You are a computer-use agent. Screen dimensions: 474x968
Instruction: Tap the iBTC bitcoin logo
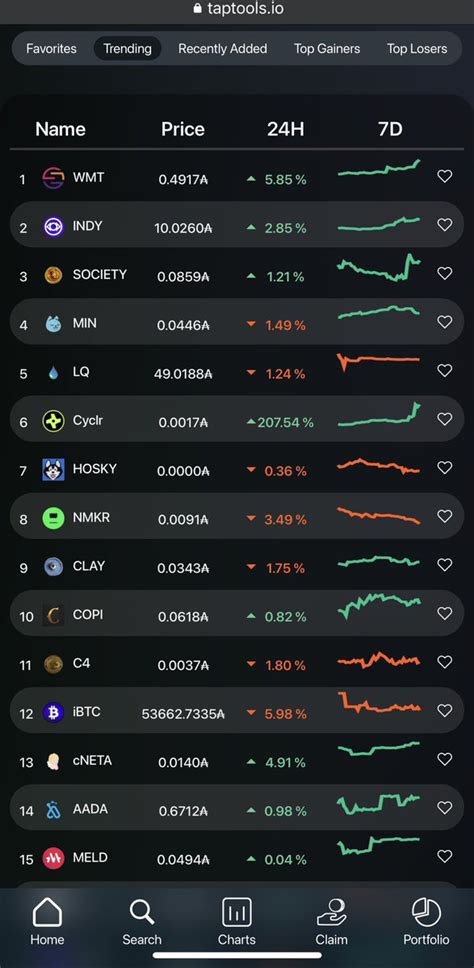[x=53, y=712]
